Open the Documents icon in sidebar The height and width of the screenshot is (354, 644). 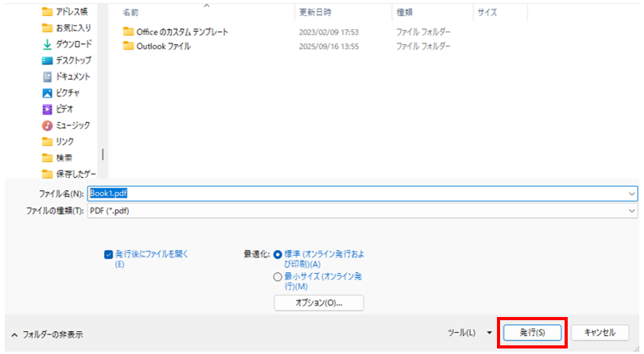click(47, 76)
